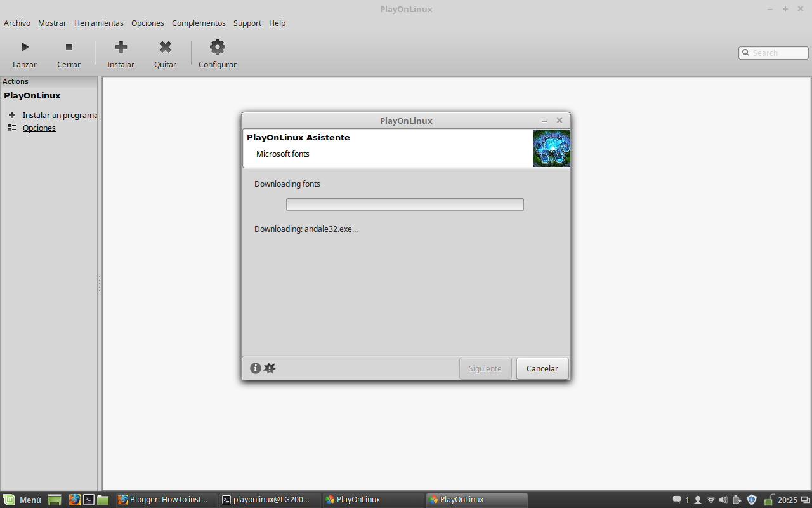This screenshot has width=812, height=508.
Task: Click the info icon in the assistant dialog
Action: pos(256,368)
